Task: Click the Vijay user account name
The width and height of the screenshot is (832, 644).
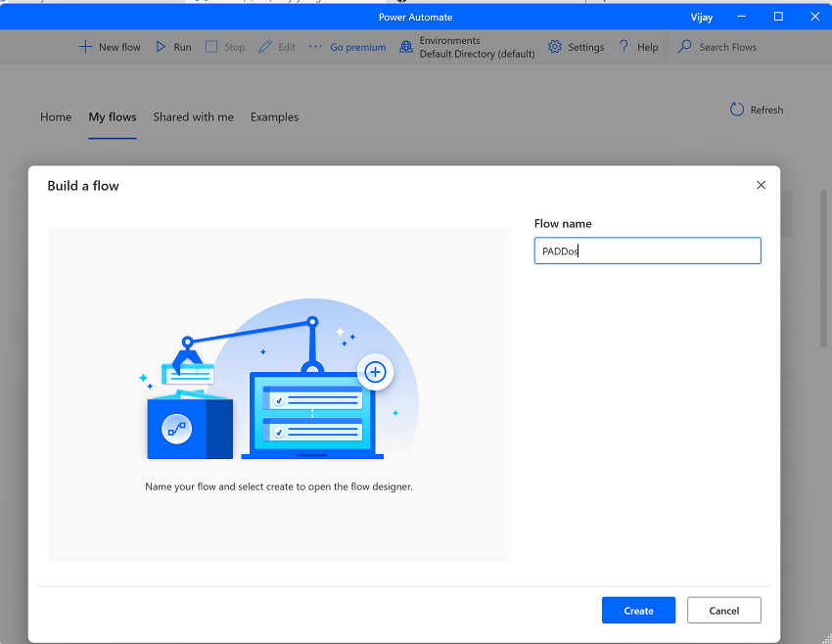Action: (x=701, y=17)
